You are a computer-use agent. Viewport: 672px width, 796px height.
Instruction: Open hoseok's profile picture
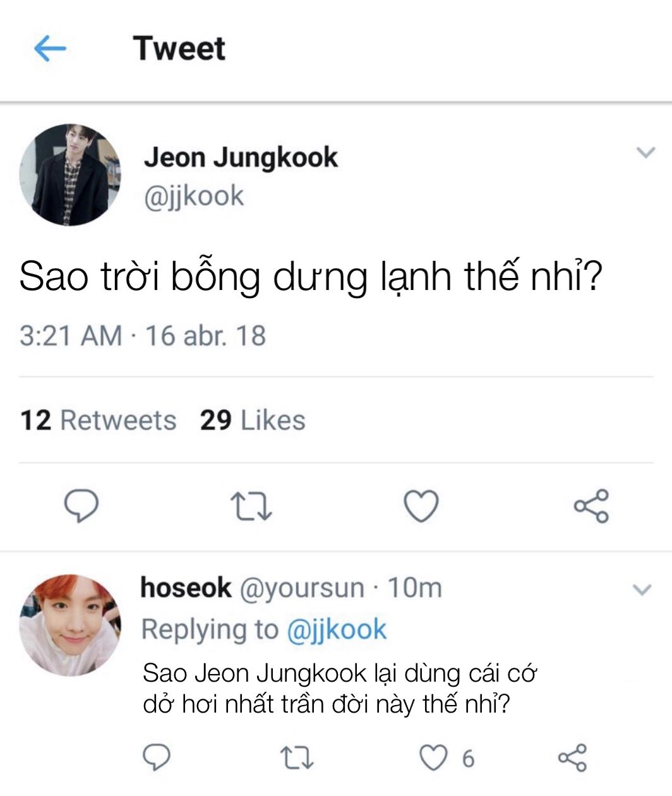tap(70, 625)
